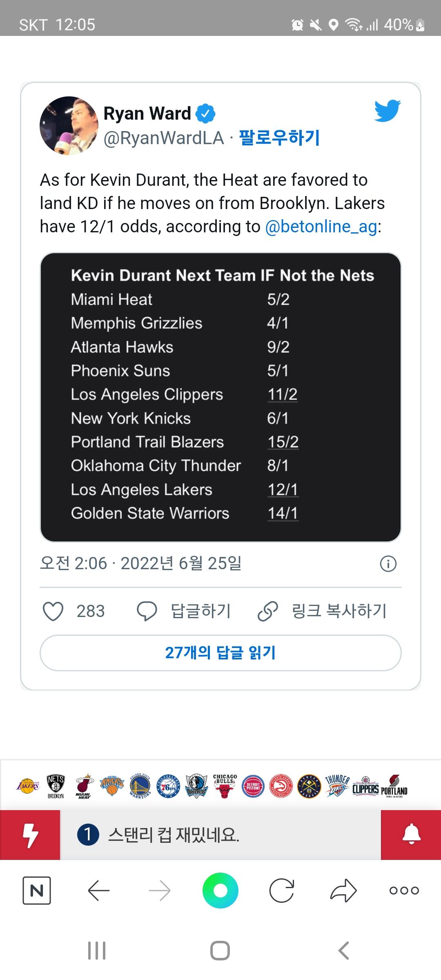Reload the page with refresh icon

[282, 890]
